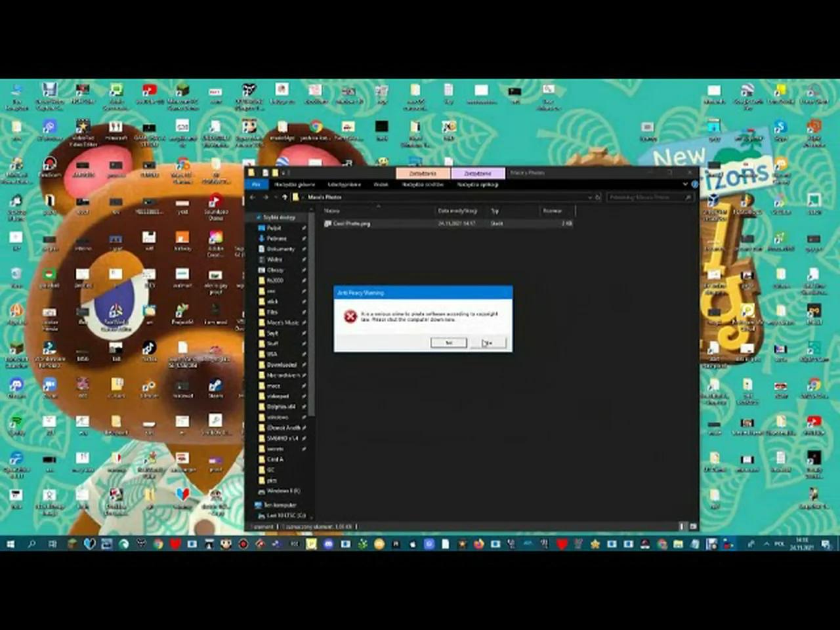Viewport: 840px width, 630px height.
Task: Open the Plik menu
Action: [256, 184]
